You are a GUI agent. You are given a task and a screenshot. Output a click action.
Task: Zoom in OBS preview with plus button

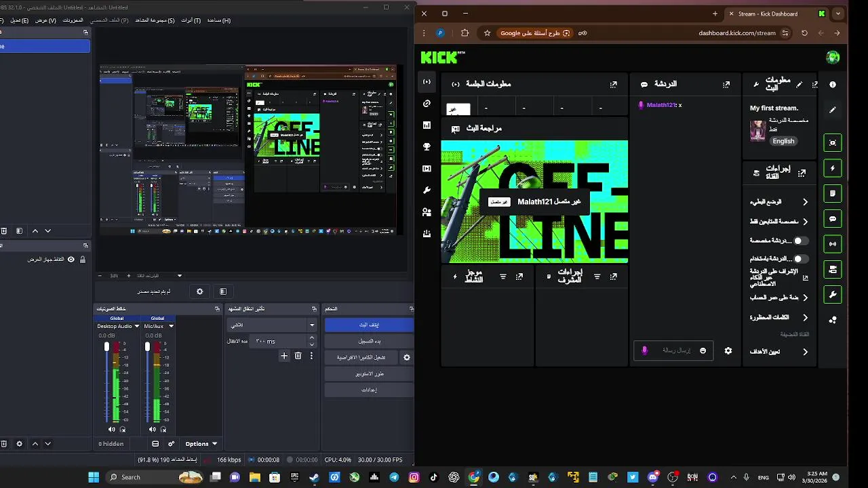tap(129, 276)
